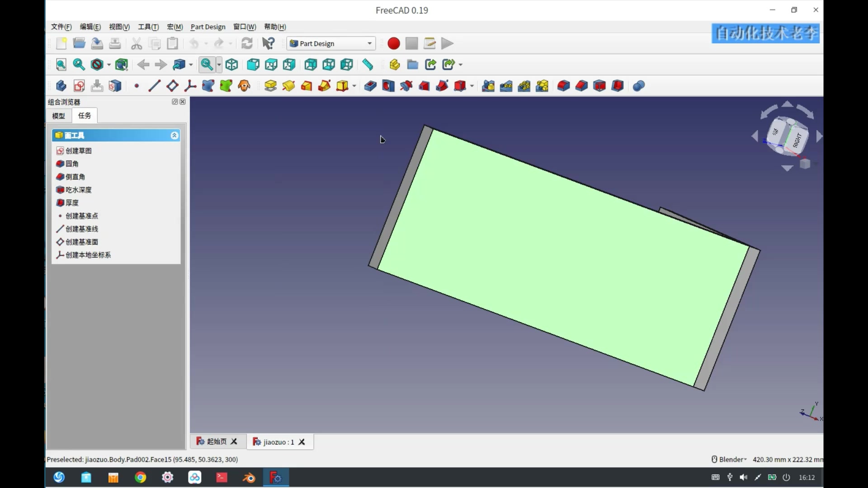
Task: Toggle the sync view zoom button
Action: point(207,65)
